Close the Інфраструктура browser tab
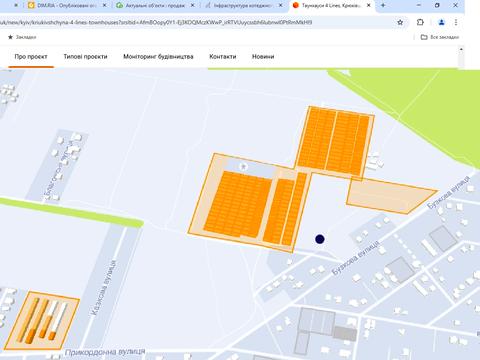The height and width of the screenshot is (360, 480). 281,5
